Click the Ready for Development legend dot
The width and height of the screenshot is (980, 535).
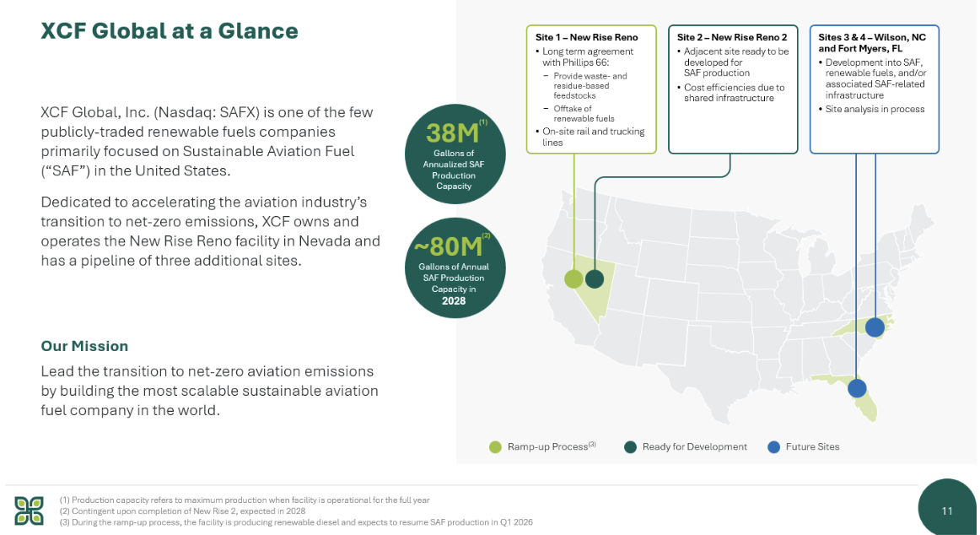630,446
